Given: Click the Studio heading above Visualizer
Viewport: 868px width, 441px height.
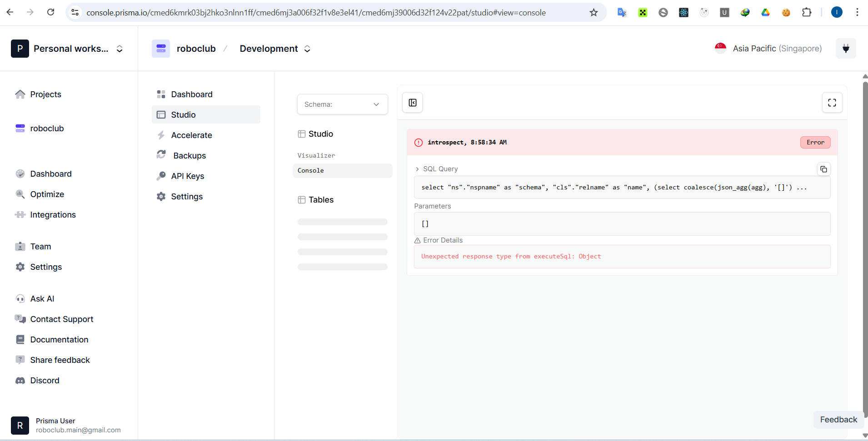Looking at the screenshot, I should [x=320, y=134].
